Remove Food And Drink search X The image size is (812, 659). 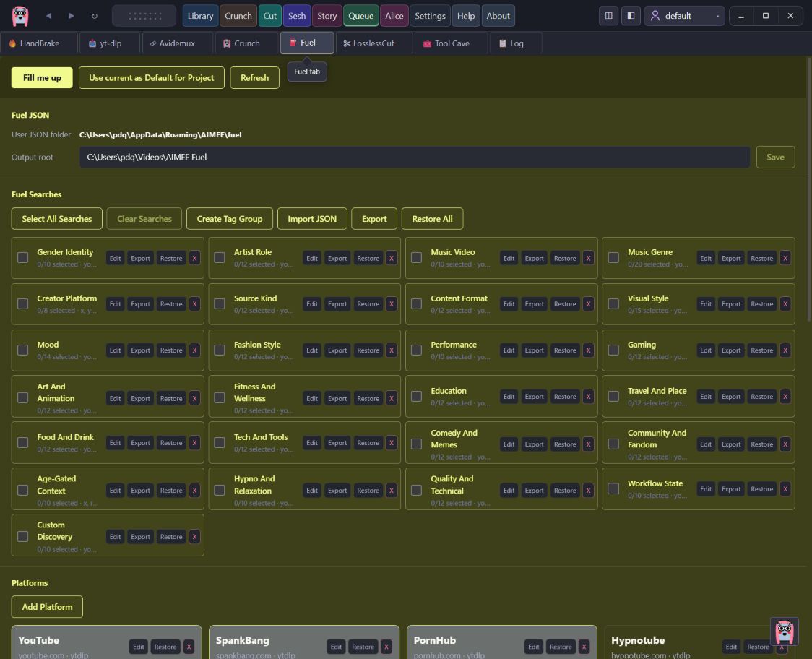(x=195, y=443)
